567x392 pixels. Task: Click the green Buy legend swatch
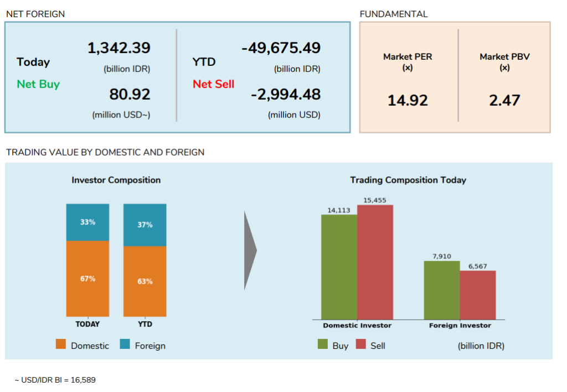(323, 344)
